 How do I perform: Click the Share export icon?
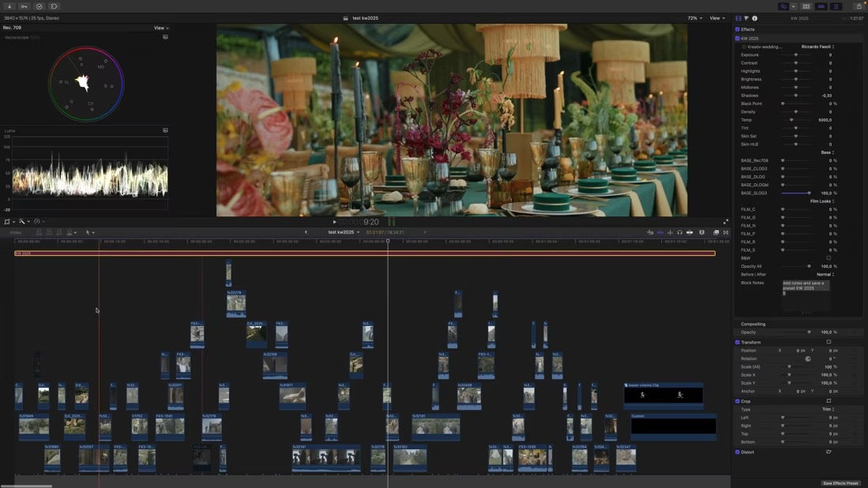(x=859, y=6)
